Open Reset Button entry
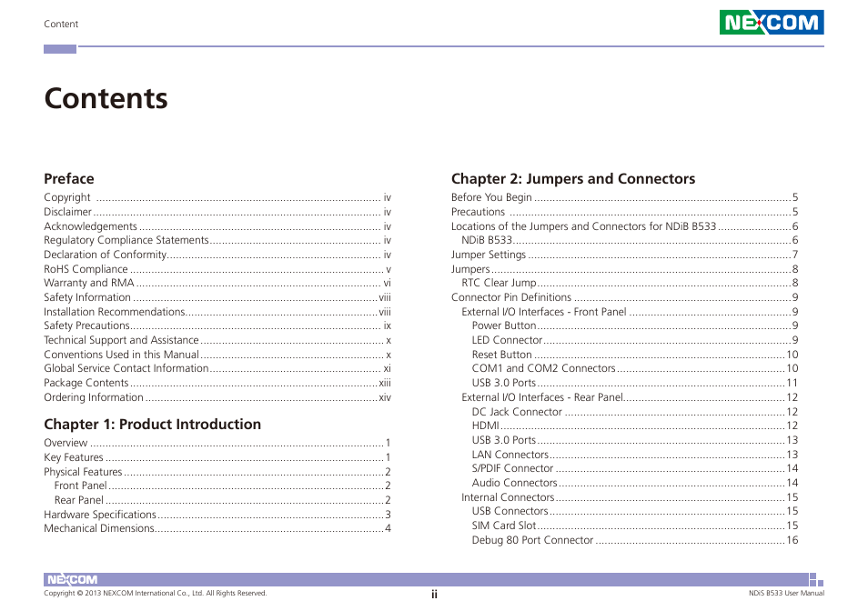This screenshot has height=611, width=868. (x=635, y=355)
